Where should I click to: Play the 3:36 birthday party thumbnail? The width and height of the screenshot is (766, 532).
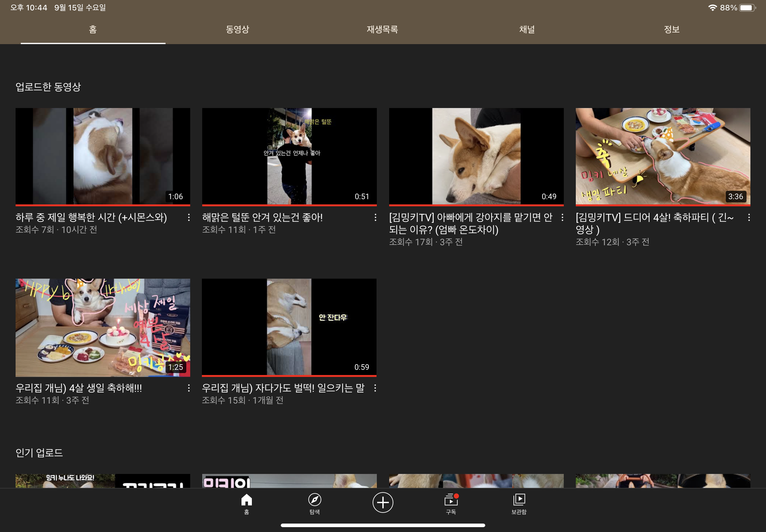pyautogui.click(x=663, y=156)
